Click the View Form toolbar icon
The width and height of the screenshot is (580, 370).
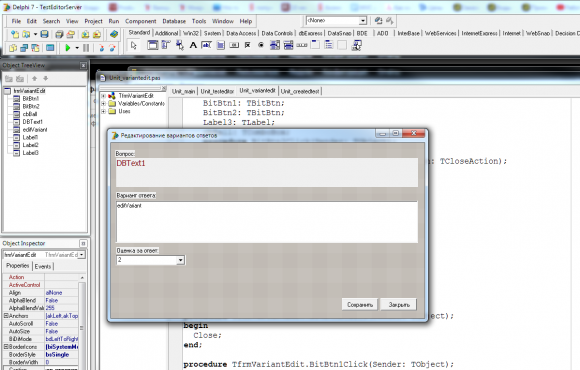[x=24, y=48]
